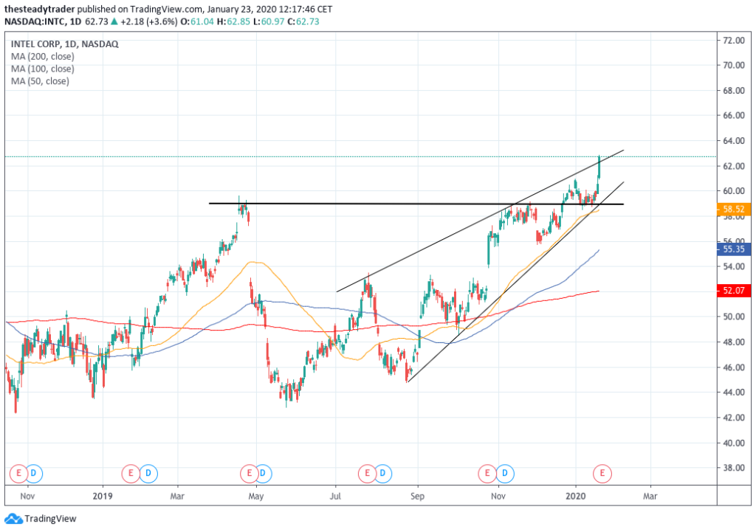This screenshot has height=532, width=756.
Task: Select the red 52.07 MA price label
Action: pyautogui.click(x=734, y=291)
